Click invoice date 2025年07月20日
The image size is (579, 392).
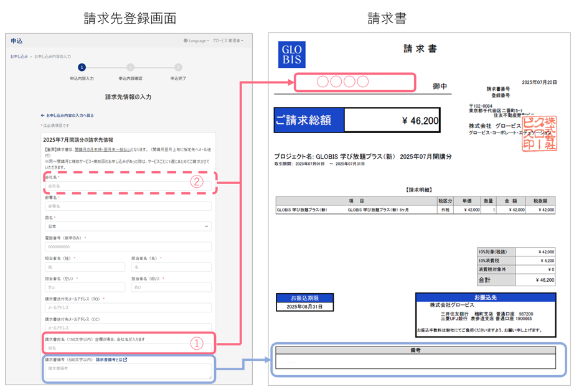tap(539, 82)
